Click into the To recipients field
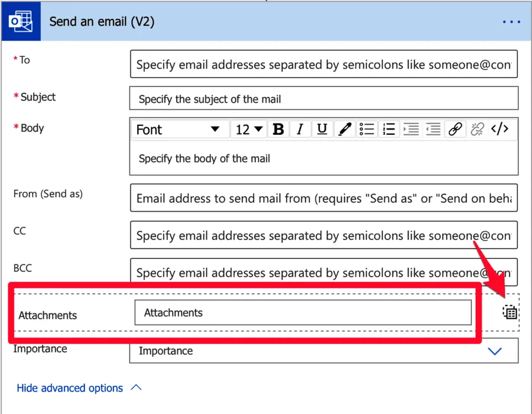 click(323, 64)
